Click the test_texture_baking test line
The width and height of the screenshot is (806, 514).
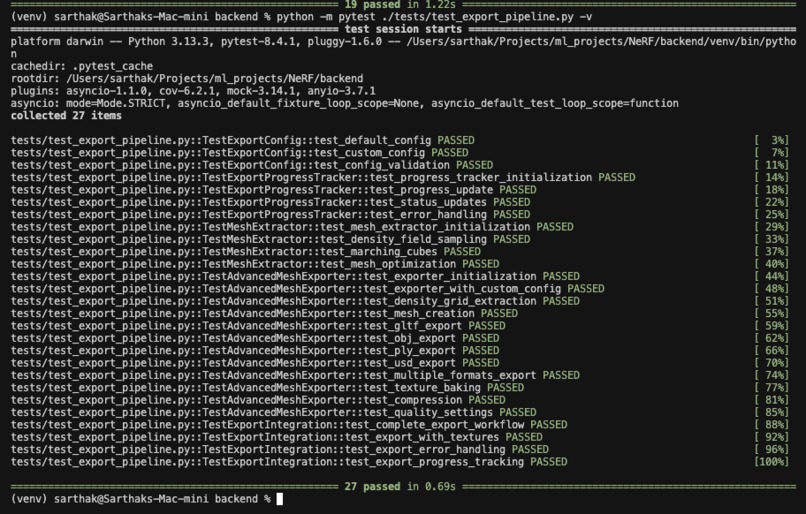[x=267, y=387]
